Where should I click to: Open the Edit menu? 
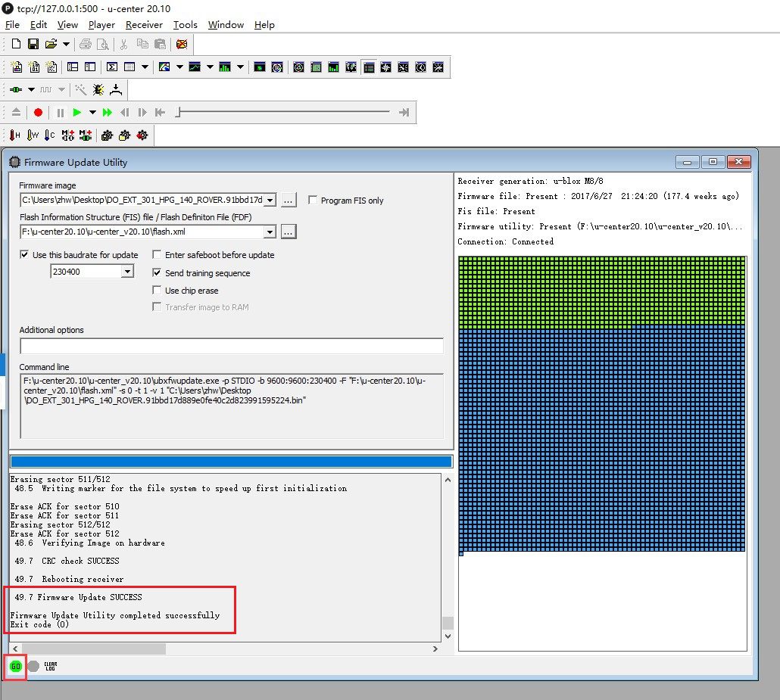[39, 25]
